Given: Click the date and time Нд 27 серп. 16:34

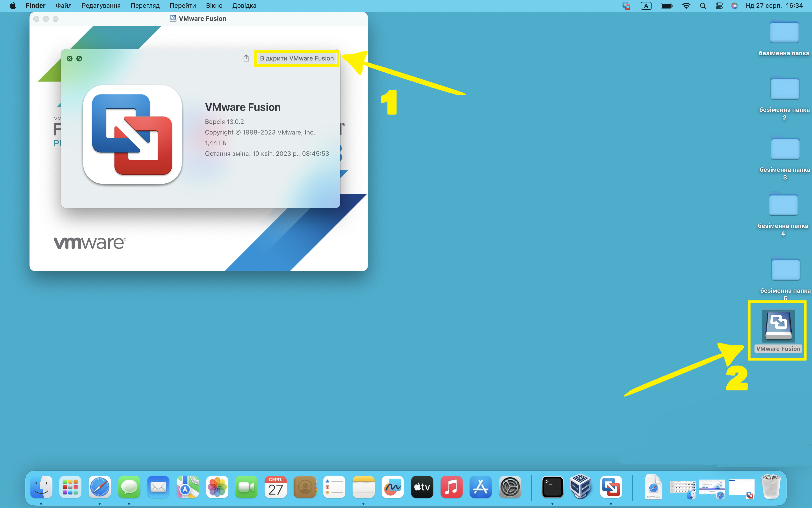Looking at the screenshot, I should point(774,6).
